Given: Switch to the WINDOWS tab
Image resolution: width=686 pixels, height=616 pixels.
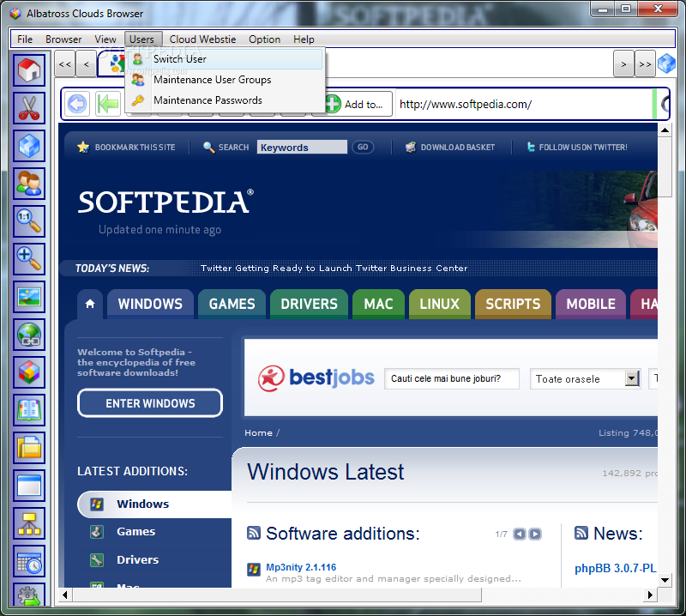Looking at the screenshot, I should tap(150, 304).
